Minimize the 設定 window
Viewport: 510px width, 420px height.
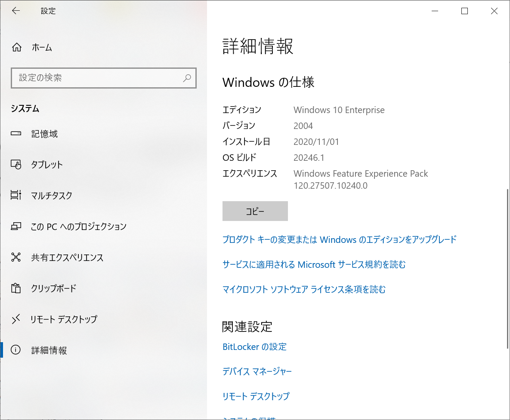435,11
